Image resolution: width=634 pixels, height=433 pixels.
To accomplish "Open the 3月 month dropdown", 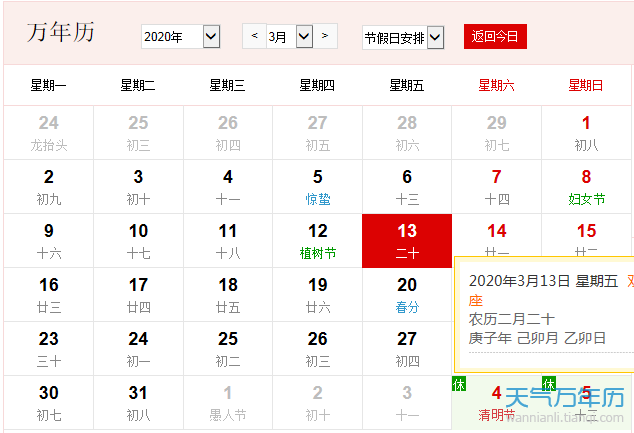I will click(x=290, y=37).
